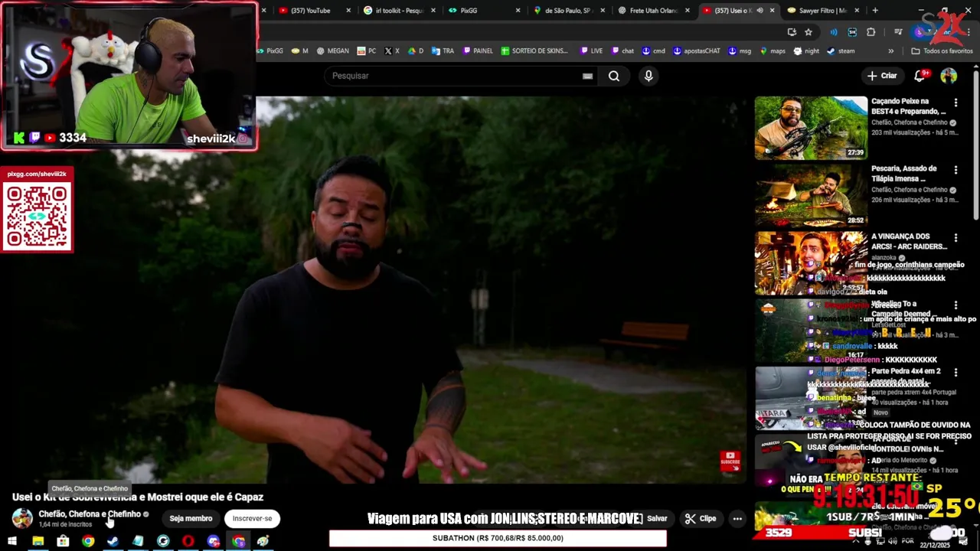Screen dimensions: 980x551
Task: Click the Inscrever-se subscribe button
Action: click(252, 518)
